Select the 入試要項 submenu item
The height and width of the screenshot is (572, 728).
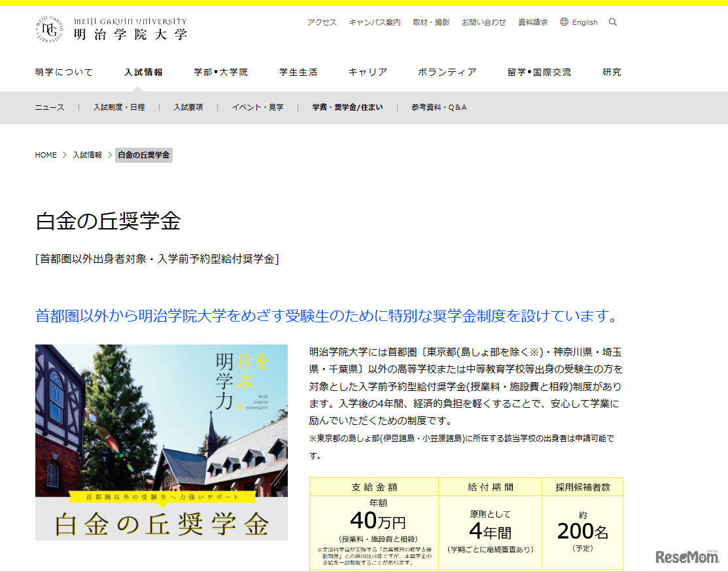click(188, 107)
